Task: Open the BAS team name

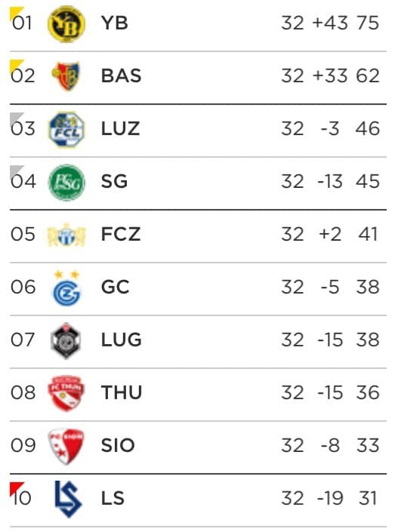Action: [122, 75]
